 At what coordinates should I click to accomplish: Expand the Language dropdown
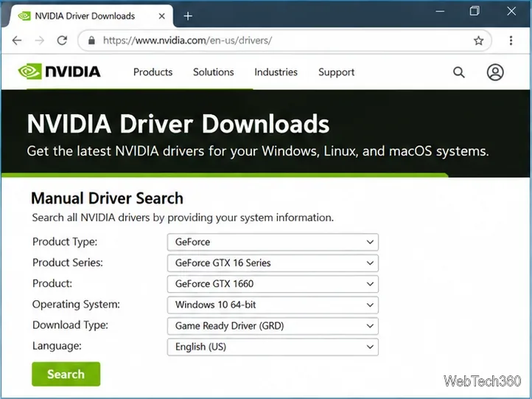[273, 347]
